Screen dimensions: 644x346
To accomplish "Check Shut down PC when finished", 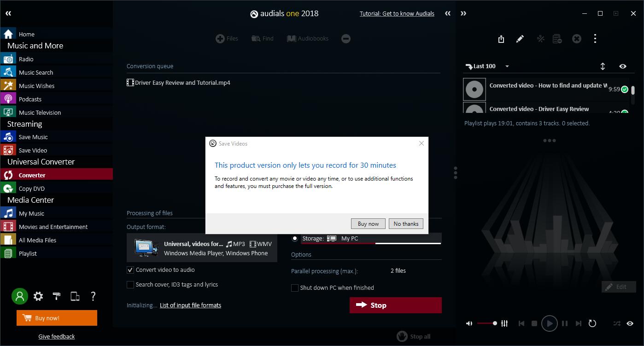I will (295, 288).
